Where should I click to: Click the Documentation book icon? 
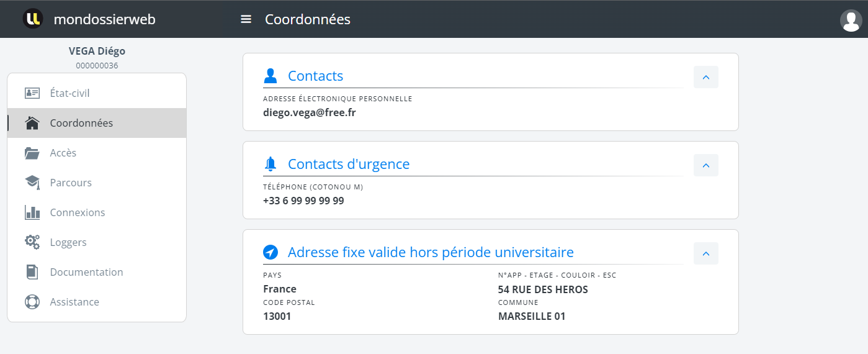click(x=32, y=272)
